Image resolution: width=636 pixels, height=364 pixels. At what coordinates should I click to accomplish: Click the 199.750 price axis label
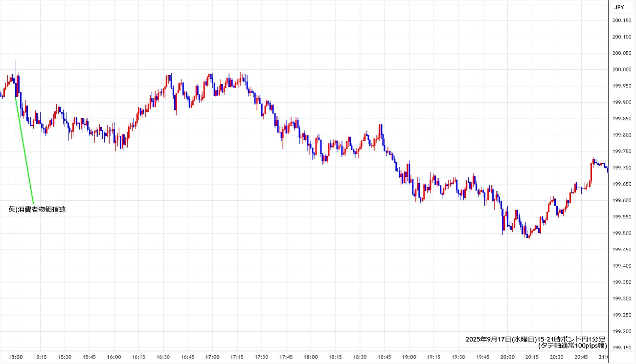pyautogui.click(x=621, y=151)
